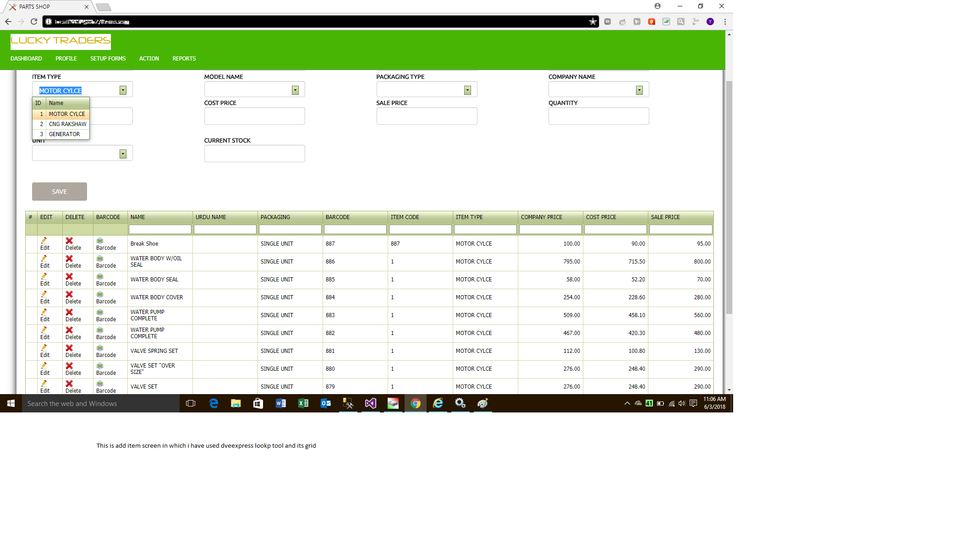
Task: Click the CURRENT STOCK input field
Action: coord(254,154)
